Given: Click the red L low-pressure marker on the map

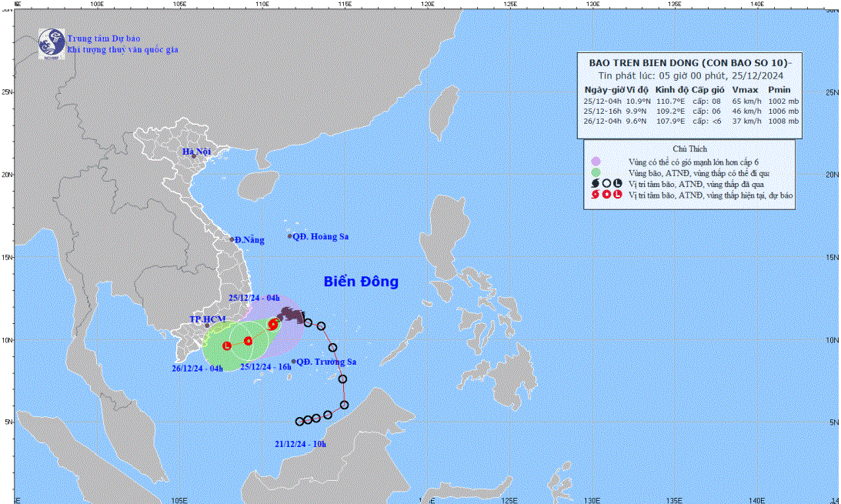Looking at the screenshot, I should pyautogui.click(x=227, y=345).
